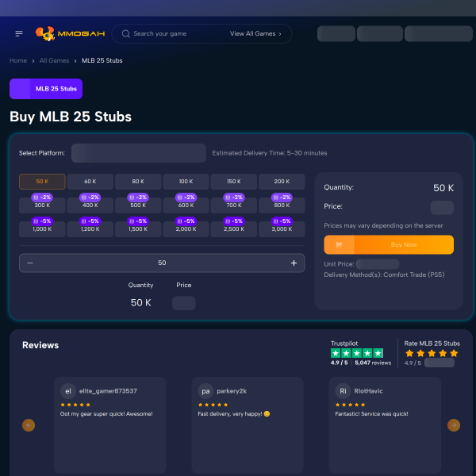Choose the 700 K package
The image size is (476, 476).
[x=234, y=205]
